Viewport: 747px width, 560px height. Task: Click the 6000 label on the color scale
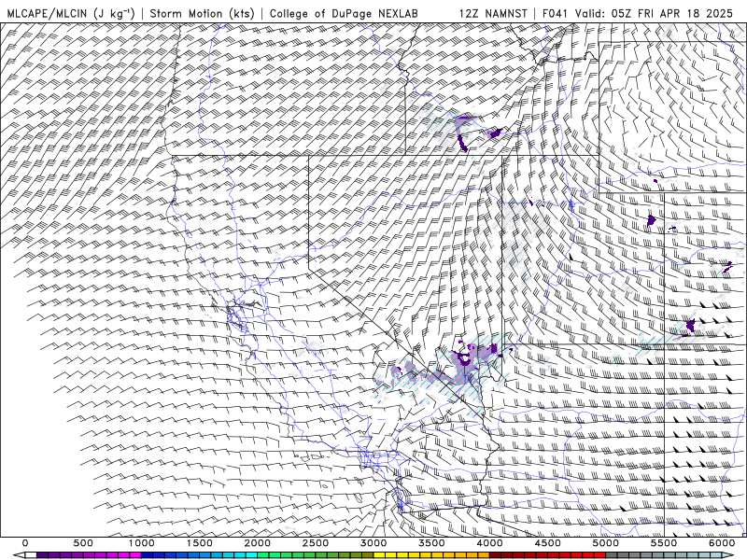coord(723,543)
